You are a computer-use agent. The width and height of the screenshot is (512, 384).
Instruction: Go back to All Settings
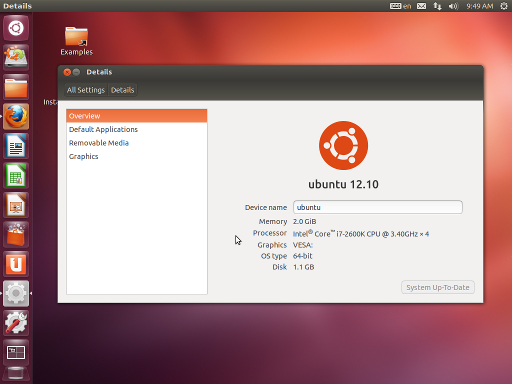[x=86, y=90]
